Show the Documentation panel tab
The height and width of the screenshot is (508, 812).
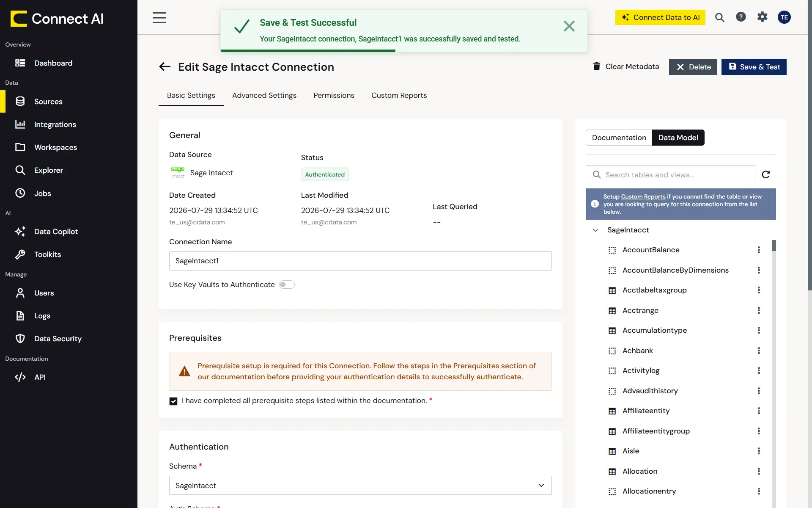point(619,138)
